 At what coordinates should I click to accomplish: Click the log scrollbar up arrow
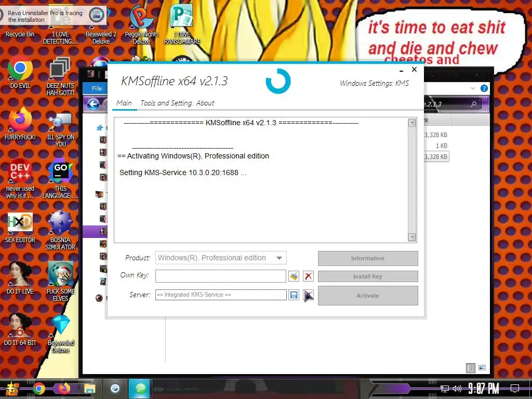(x=412, y=123)
